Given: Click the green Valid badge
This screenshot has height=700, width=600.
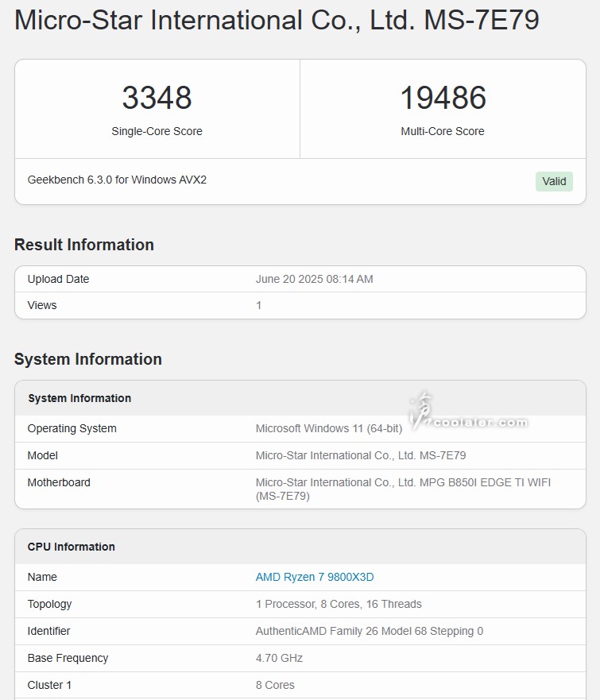Looking at the screenshot, I should (x=554, y=181).
